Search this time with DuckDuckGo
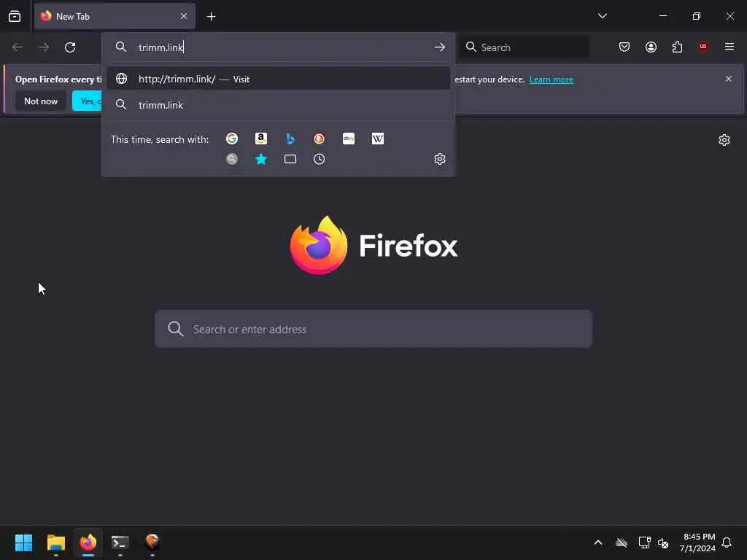The image size is (747, 560). pos(320,139)
